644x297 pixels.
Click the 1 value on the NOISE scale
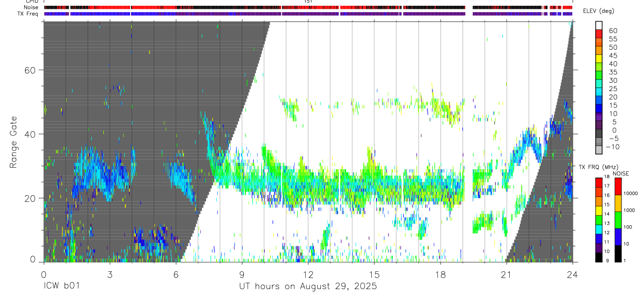[624, 260]
